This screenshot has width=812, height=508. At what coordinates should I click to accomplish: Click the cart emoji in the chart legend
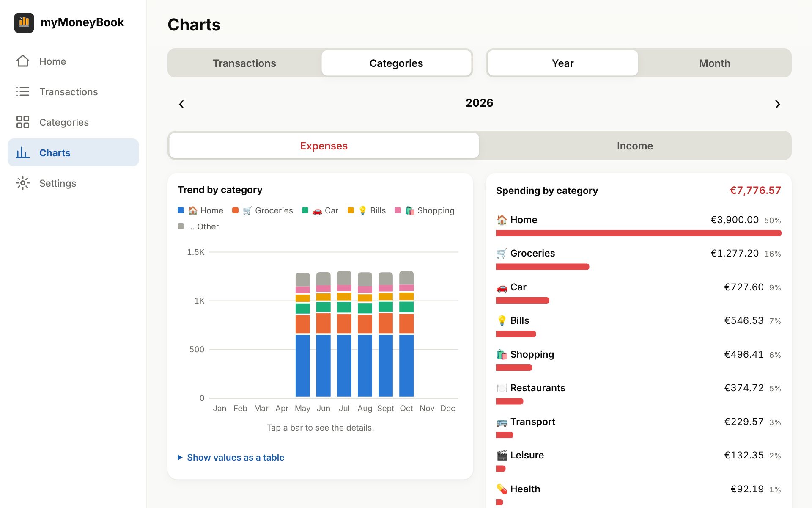click(x=247, y=210)
